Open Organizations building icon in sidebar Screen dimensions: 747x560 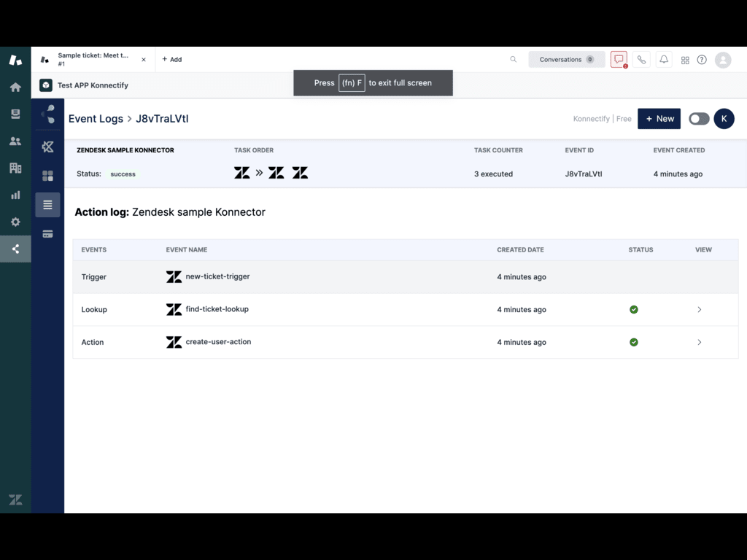(x=15, y=168)
